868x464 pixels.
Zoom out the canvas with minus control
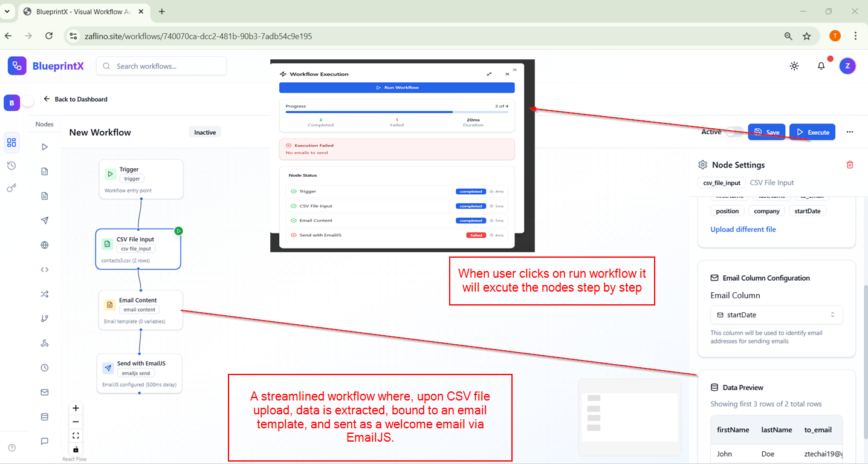pos(76,422)
